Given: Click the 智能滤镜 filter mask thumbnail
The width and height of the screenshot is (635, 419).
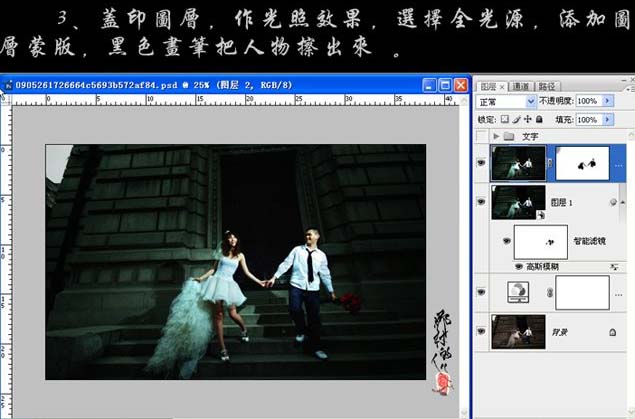Looking at the screenshot, I should (x=541, y=242).
